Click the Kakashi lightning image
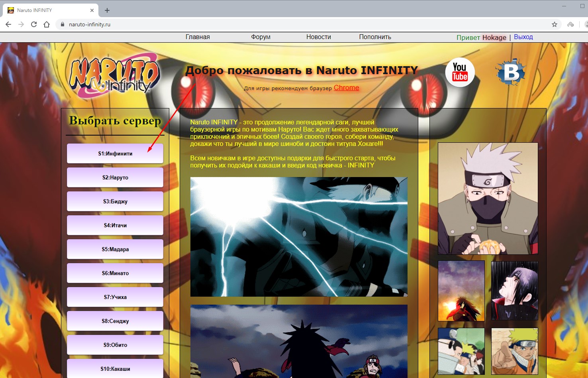 pyautogui.click(x=299, y=237)
